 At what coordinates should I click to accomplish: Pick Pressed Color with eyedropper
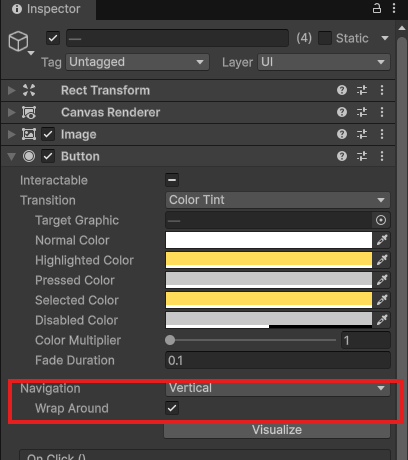[x=382, y=280]
